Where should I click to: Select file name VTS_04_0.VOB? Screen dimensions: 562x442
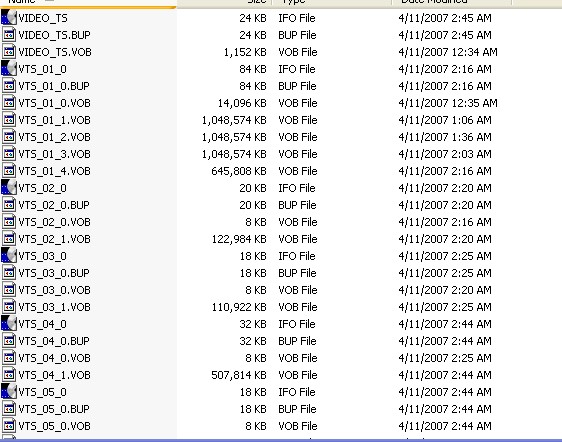point(54,358)
